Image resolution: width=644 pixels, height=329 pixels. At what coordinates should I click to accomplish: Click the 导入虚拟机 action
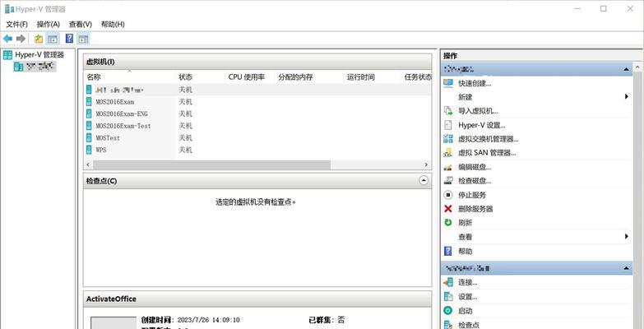click(478, 111)
